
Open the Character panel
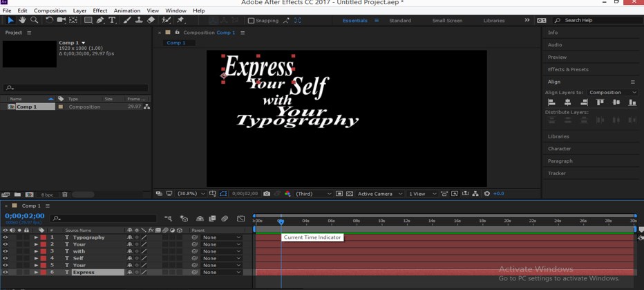560,149
